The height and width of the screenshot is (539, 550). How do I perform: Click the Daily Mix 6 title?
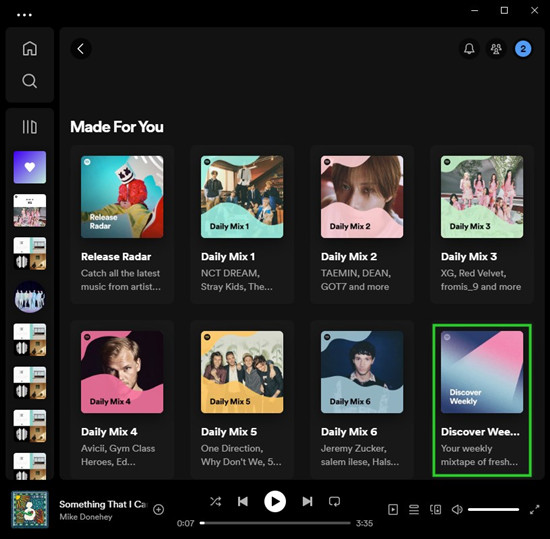[349, 432]
